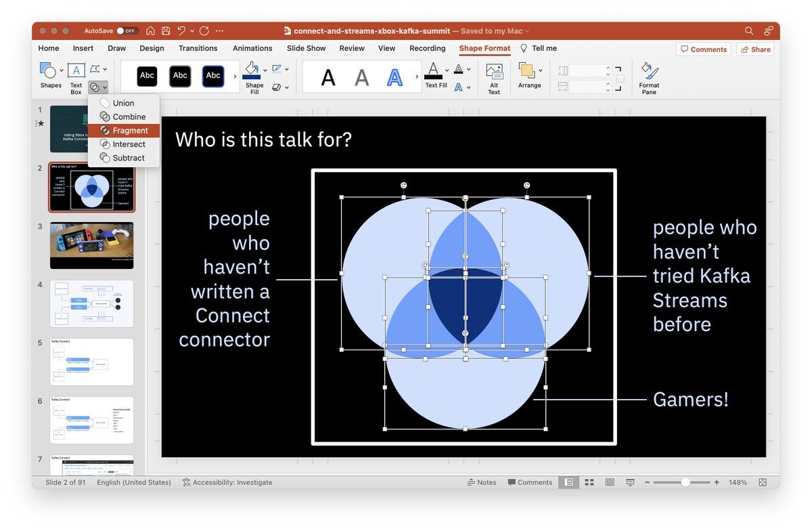This screenshot has width=812, height=531.
Task: Click the collaboration people icon in title bar
Action: coord(768,31)
